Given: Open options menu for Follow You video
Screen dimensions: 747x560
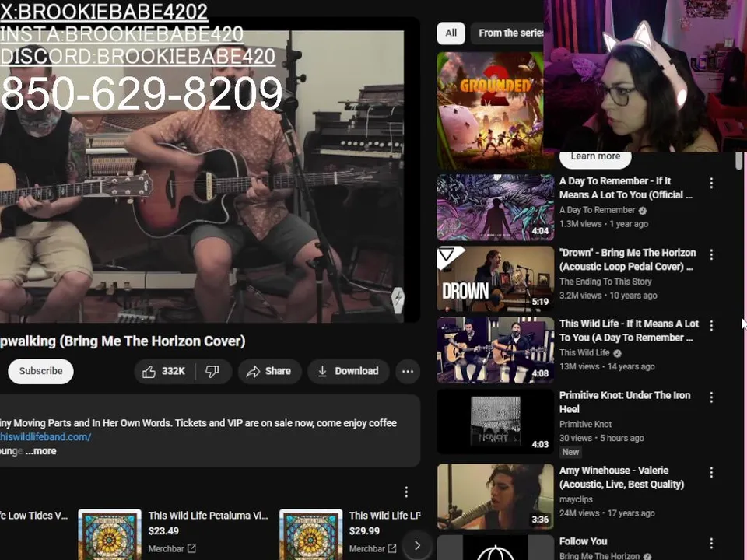Looking at the screenshot, I should [711, 543].
